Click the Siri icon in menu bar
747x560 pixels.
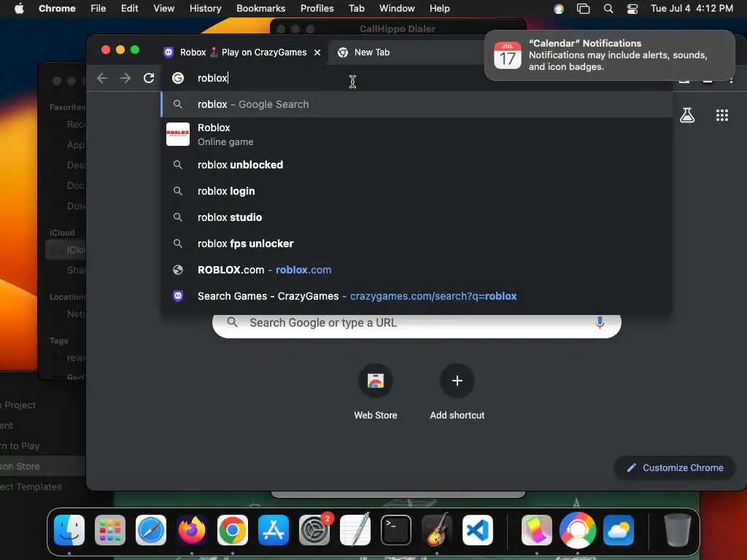559,9
